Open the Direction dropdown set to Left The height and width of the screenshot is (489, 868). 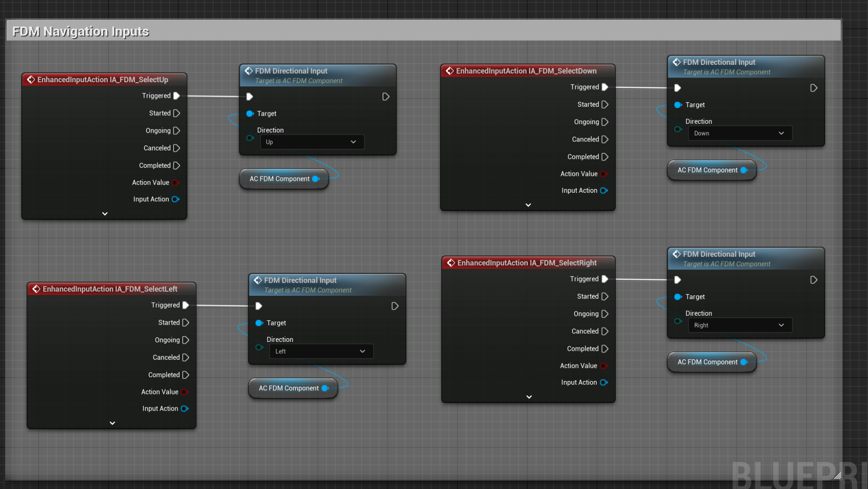tap(321, 352)
